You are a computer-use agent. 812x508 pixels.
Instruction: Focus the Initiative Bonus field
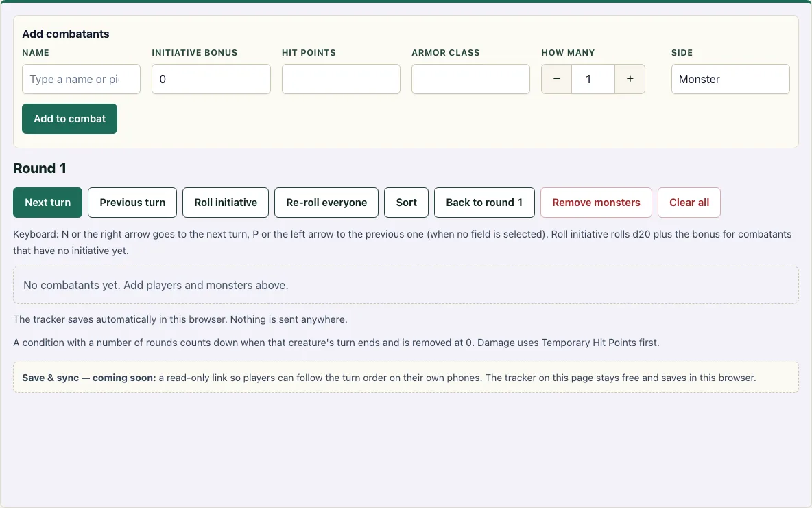[x=211, y=79]
